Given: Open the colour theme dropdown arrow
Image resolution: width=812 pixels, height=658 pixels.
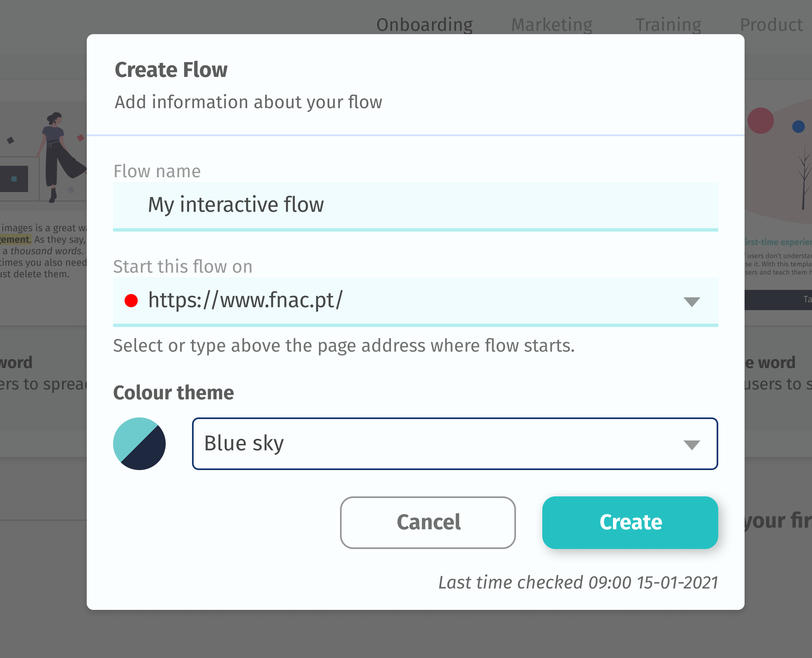Looking at the screenshot, I should pyautogui.click(x=692, y=445).
